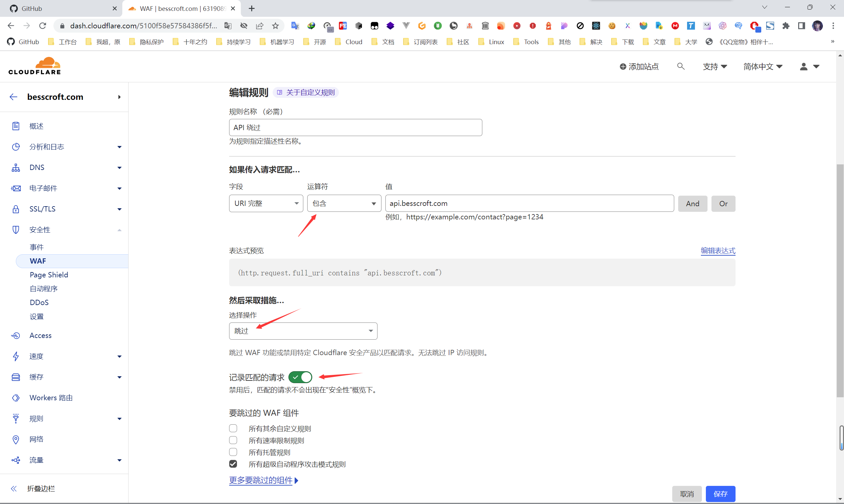Open the 缓存 storage icon
The image size is (844, 504).
coord(15,377)
